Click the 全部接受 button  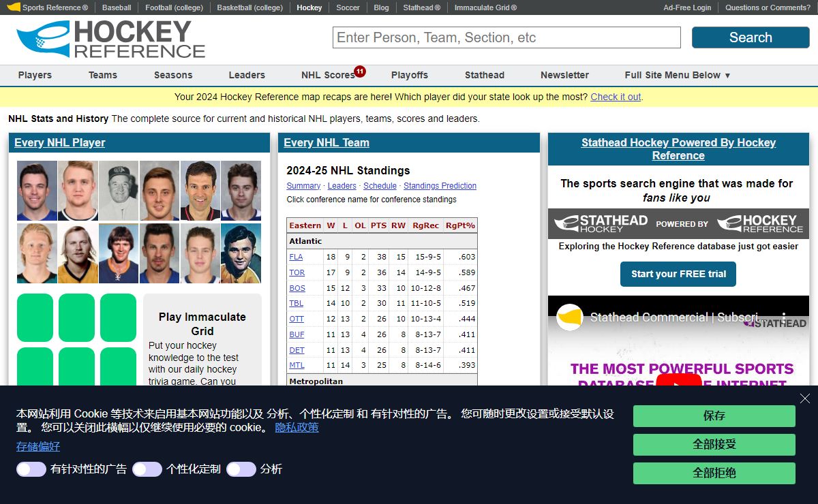click(x=714, y=445)
